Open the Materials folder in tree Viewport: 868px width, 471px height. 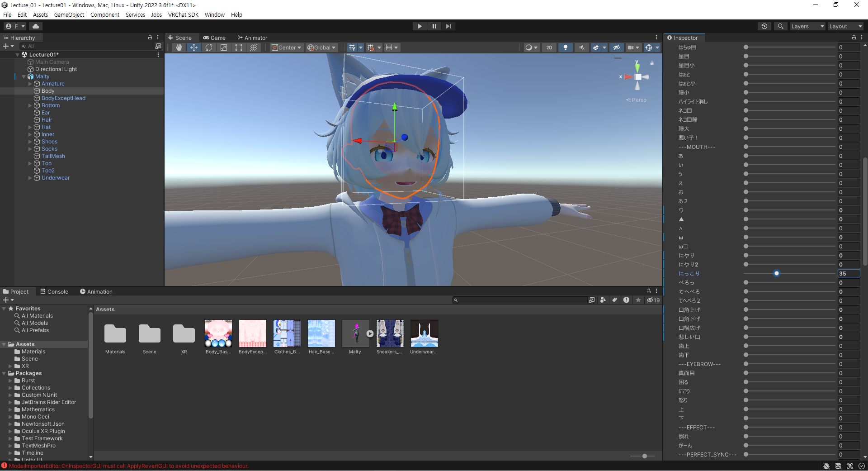point(33,352)
